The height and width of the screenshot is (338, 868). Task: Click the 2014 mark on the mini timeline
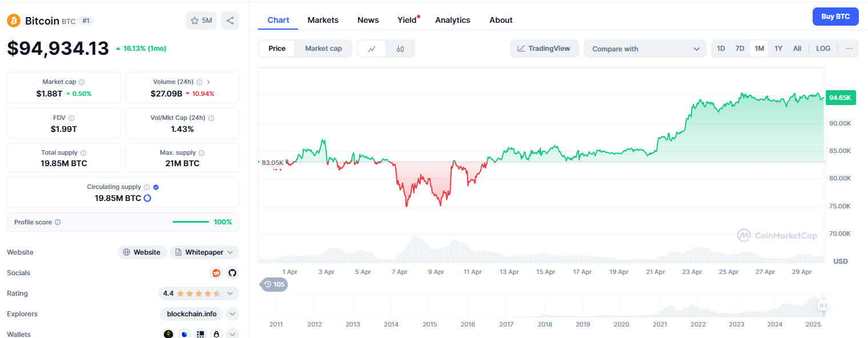click(391, 324)
